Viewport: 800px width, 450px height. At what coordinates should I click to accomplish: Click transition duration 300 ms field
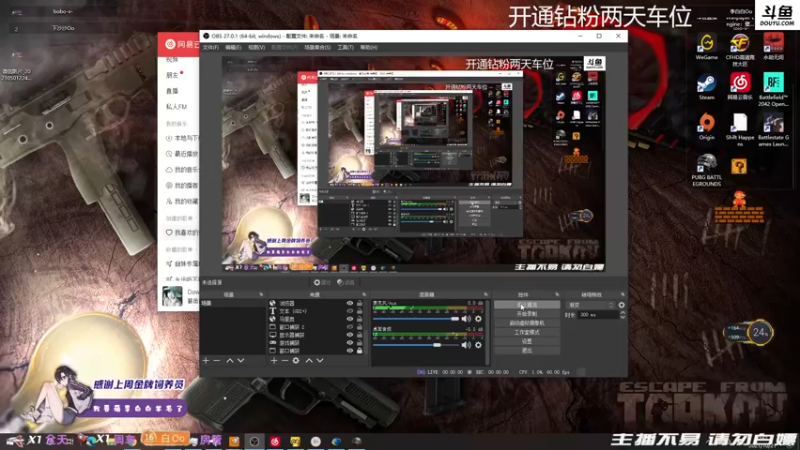[597, 315]
